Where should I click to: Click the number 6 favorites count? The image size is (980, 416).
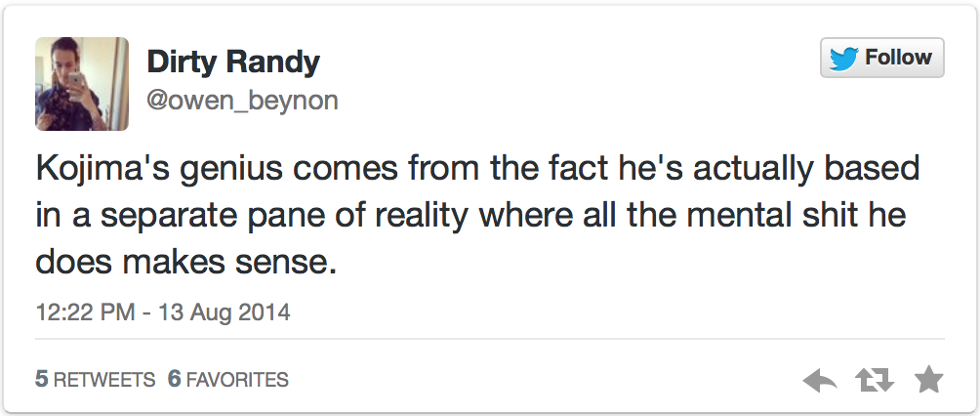[175, 379]
